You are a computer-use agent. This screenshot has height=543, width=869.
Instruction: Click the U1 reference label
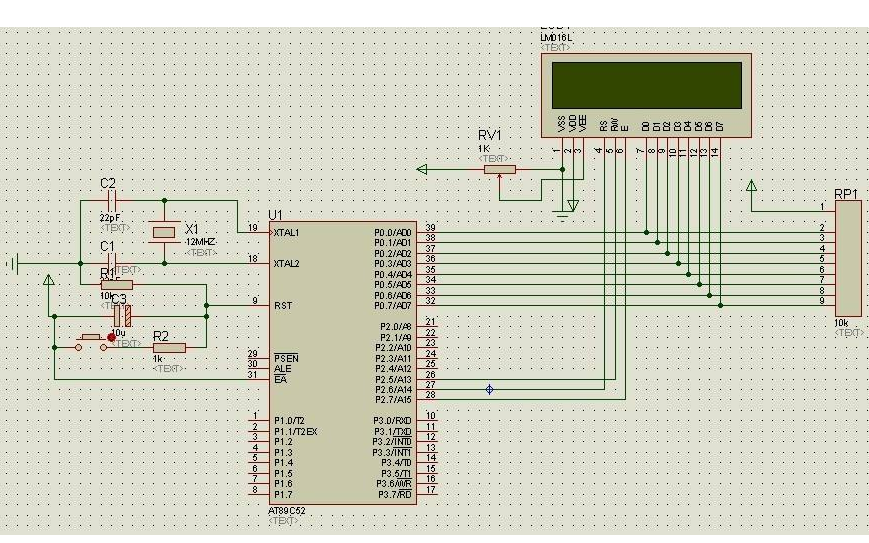275,215
